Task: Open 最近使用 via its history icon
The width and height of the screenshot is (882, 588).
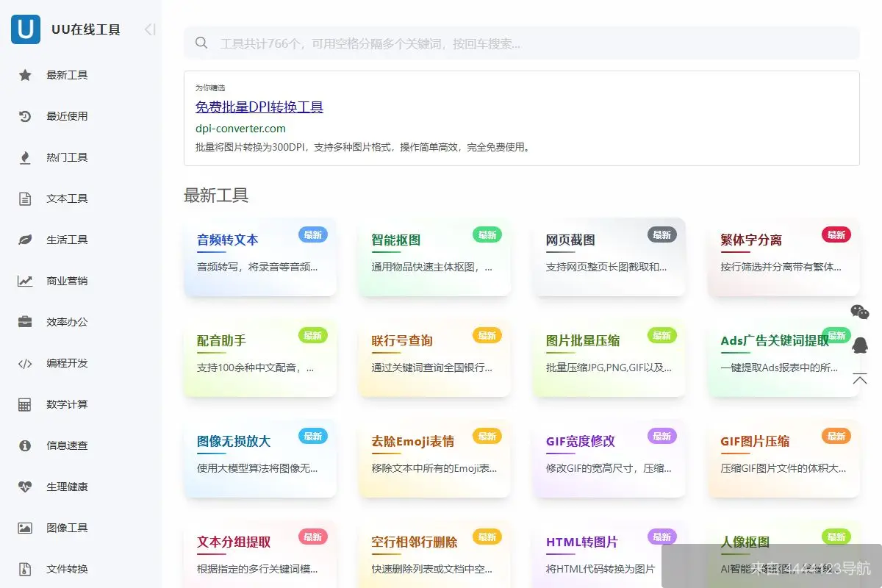Action: (25, 115)
